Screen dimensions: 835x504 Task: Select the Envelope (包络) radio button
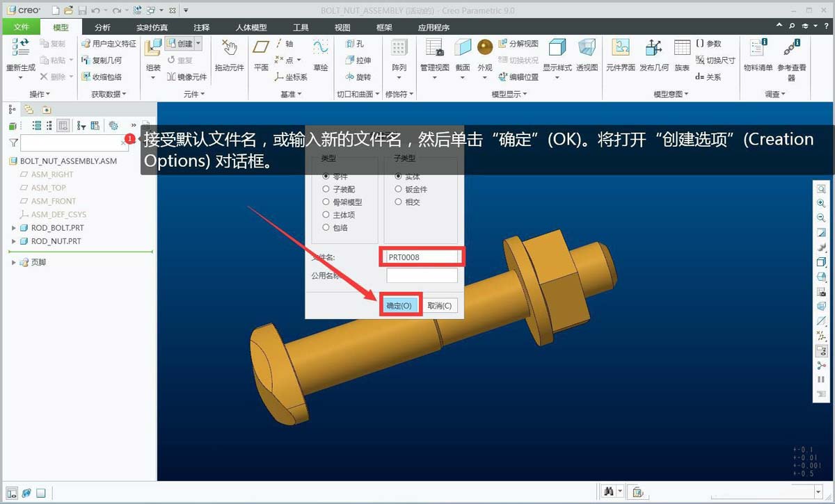(326, 227)
